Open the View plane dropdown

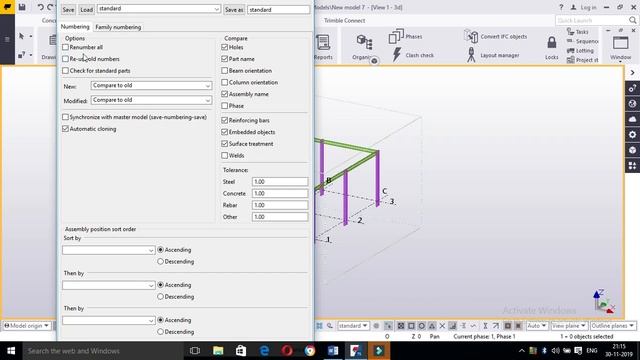coord(569,326)
